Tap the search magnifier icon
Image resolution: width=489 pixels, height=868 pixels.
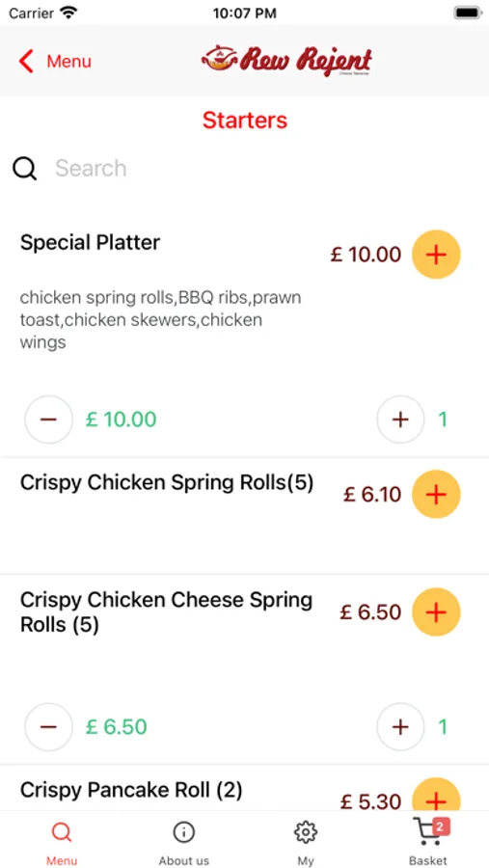click(25, 168)
